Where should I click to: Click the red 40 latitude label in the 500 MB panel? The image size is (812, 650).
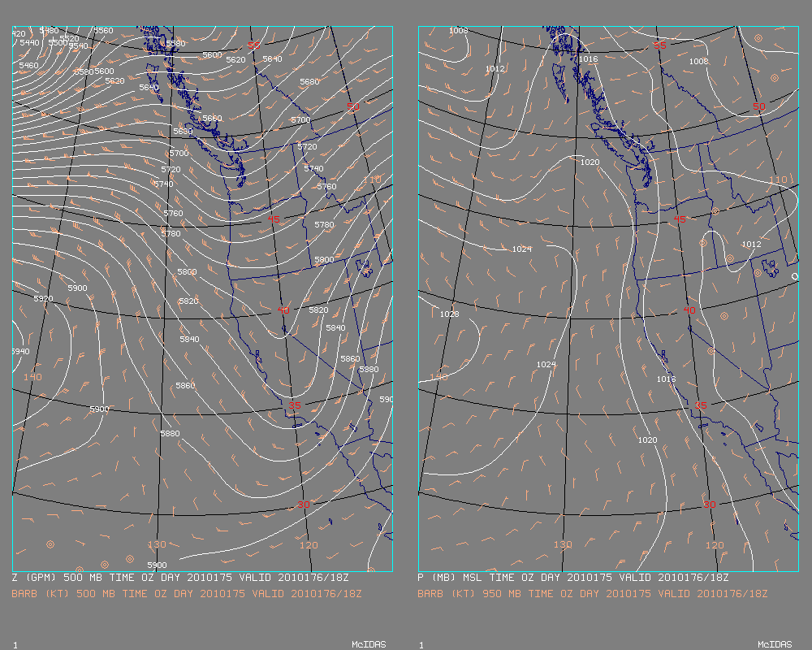[x=283, y=310]
